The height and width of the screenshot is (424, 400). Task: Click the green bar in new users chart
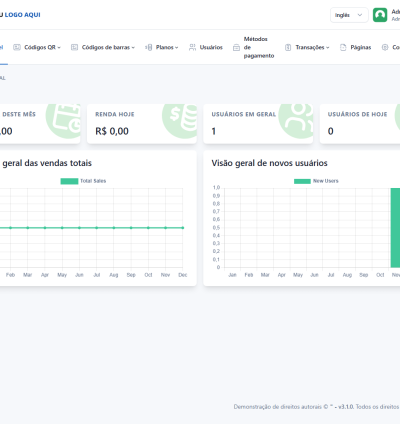pos(395,228)
